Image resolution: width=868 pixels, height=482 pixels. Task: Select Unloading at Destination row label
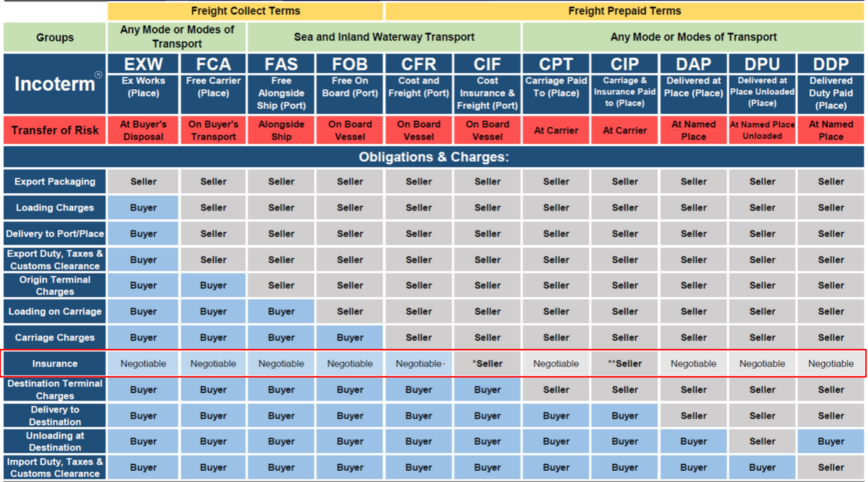point(55,441)
